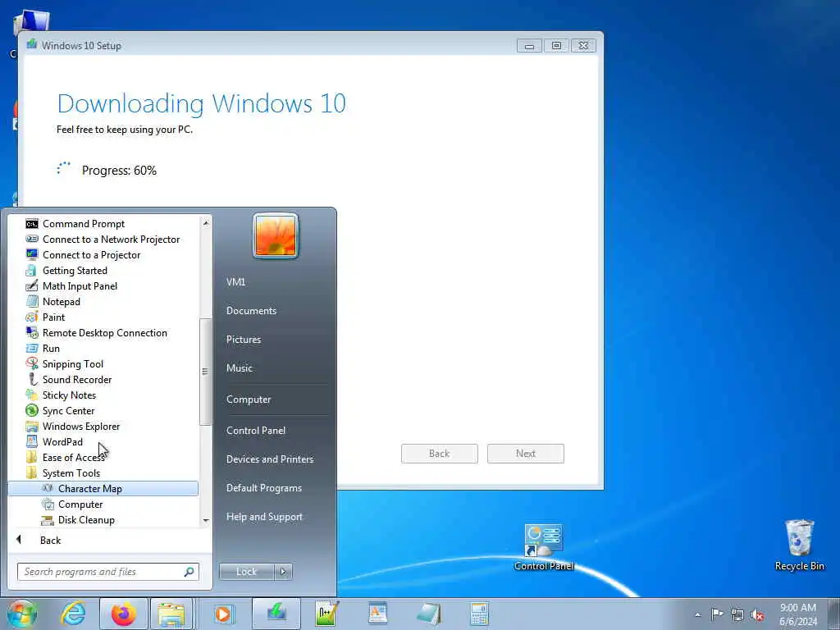Switch to Windows 10 Setup taskbar button
This screenshot has width=840, height=630.
276,614
